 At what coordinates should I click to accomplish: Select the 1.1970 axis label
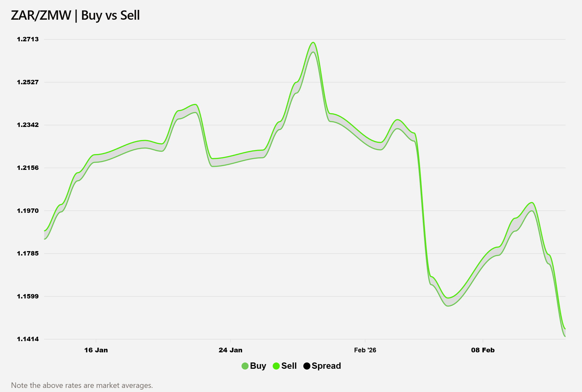tap(28, 211)
